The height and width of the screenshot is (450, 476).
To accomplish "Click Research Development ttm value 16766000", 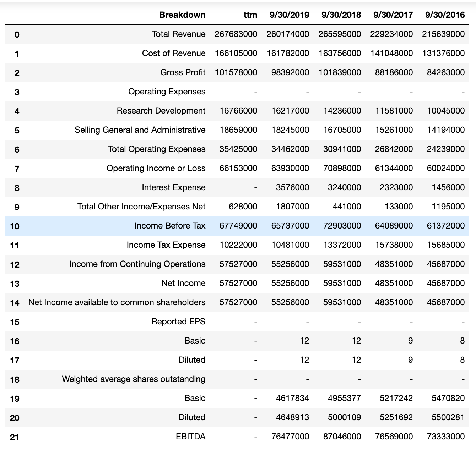I will pos(238,111).
